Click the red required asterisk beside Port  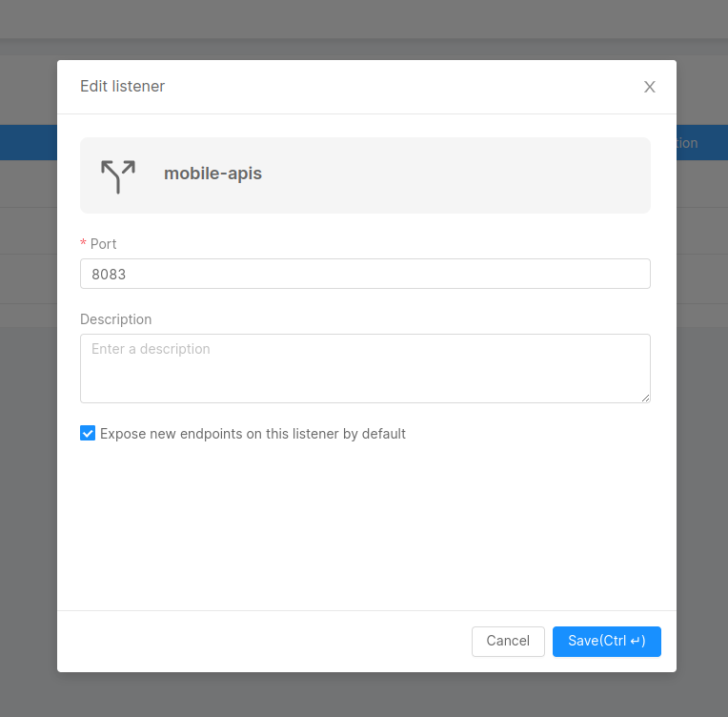(84, 245)
